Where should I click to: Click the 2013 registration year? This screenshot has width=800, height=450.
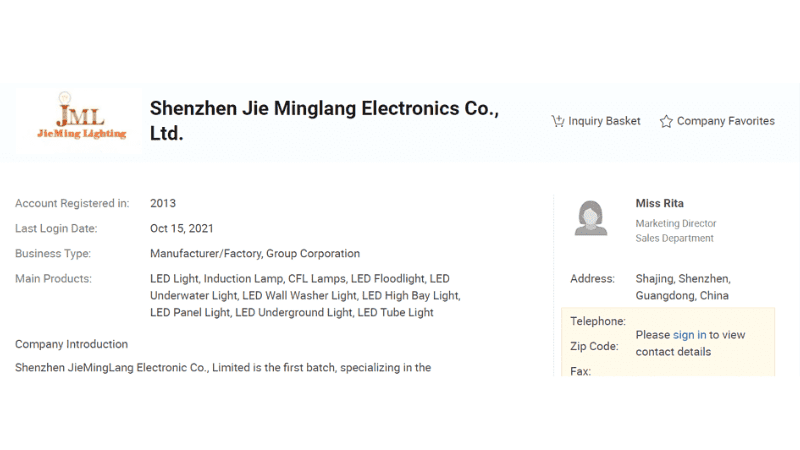pos(162,203)
